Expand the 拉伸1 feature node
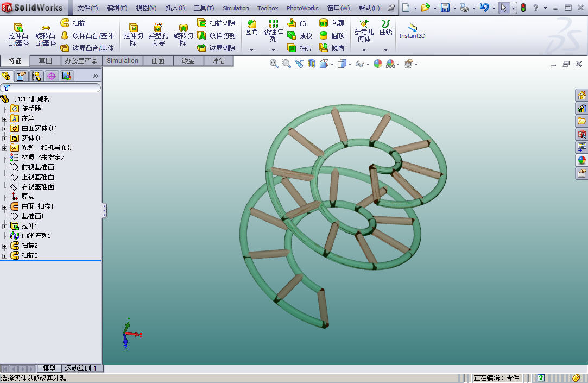The height and width of the screenshot is (383, 588). pyautogui.click(x=4, y=226)
